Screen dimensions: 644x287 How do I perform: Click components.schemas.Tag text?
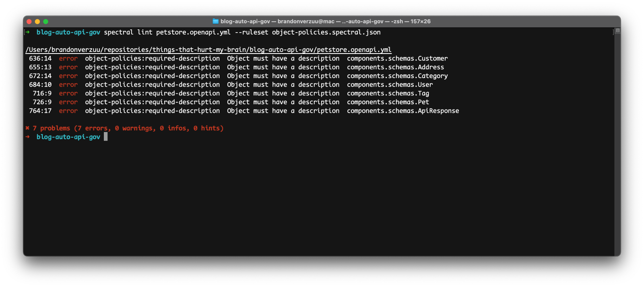[x=388, y=93]
